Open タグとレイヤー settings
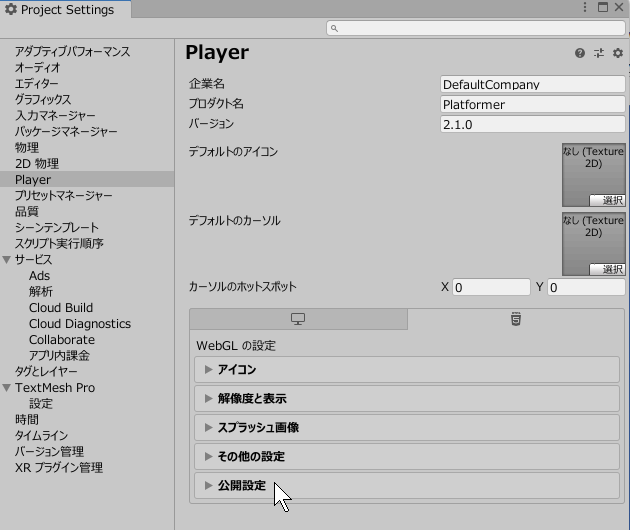The width and height of the screenshot is (630, 530). coord(46,372)
